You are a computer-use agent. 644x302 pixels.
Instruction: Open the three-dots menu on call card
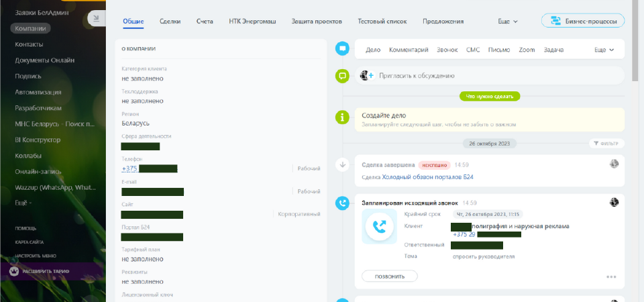pos(610,276)
